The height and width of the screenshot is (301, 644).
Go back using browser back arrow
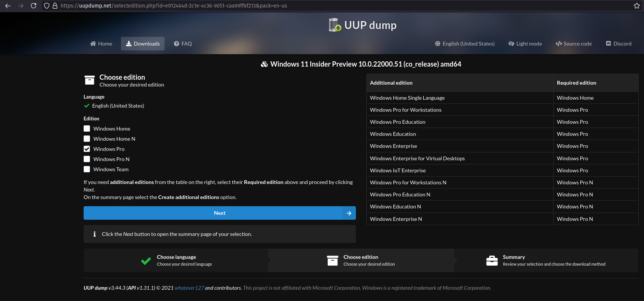pyautogui.click(x=8, y=6)
